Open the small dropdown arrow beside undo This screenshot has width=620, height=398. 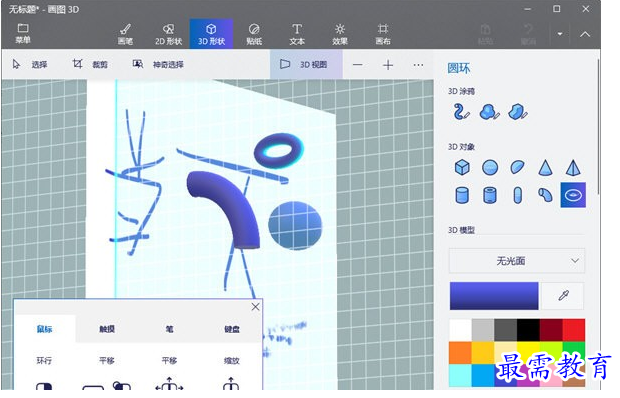(x=560, y=34)
